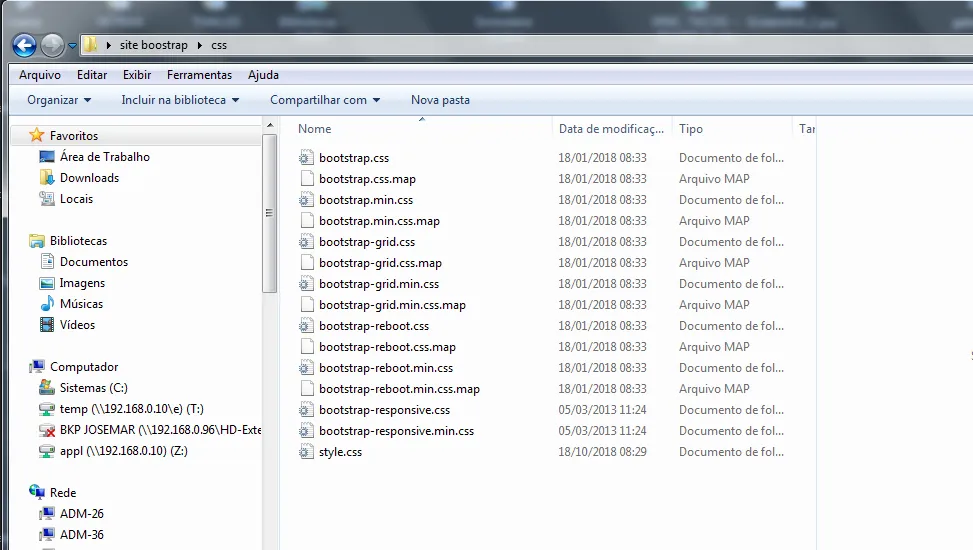Open 'Incluir na biblioteca' dropdown
The image size is (973, 550).
180,100
